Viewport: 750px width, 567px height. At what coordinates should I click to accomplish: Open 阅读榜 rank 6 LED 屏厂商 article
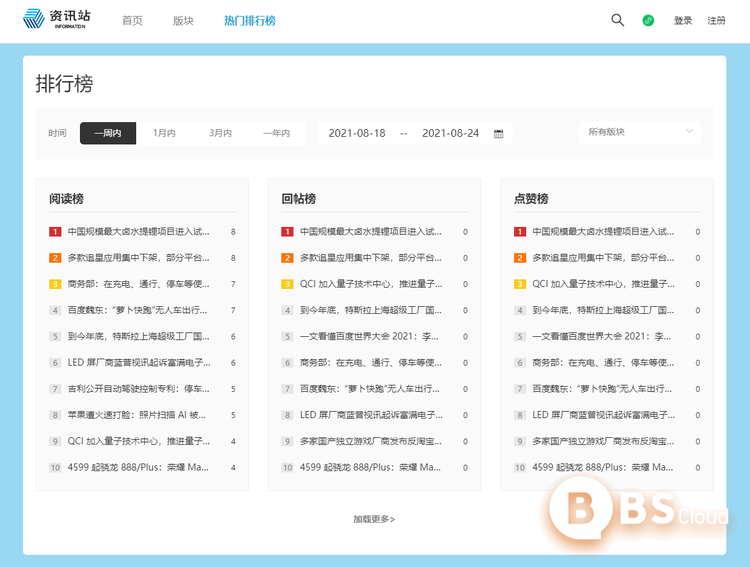139,363
